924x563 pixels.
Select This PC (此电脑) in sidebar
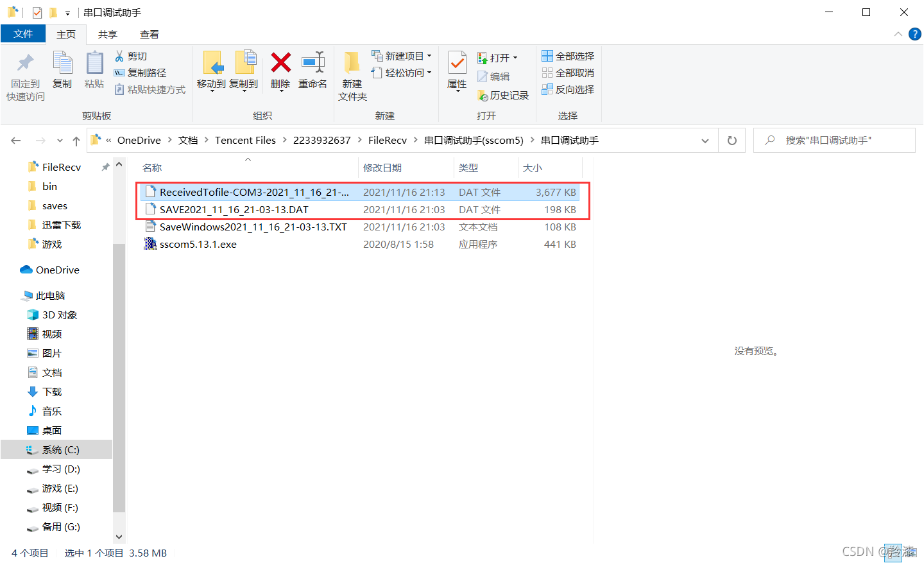(44, 295)
